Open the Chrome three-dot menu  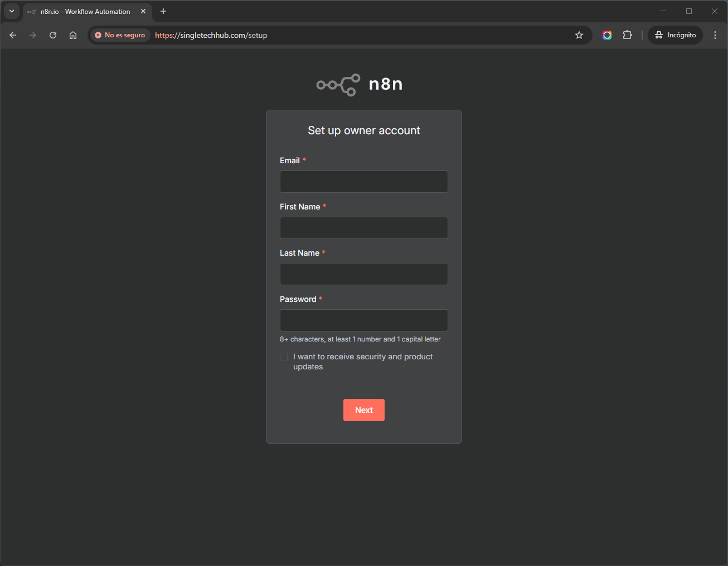pyautogui.click(x=715, y=35)
